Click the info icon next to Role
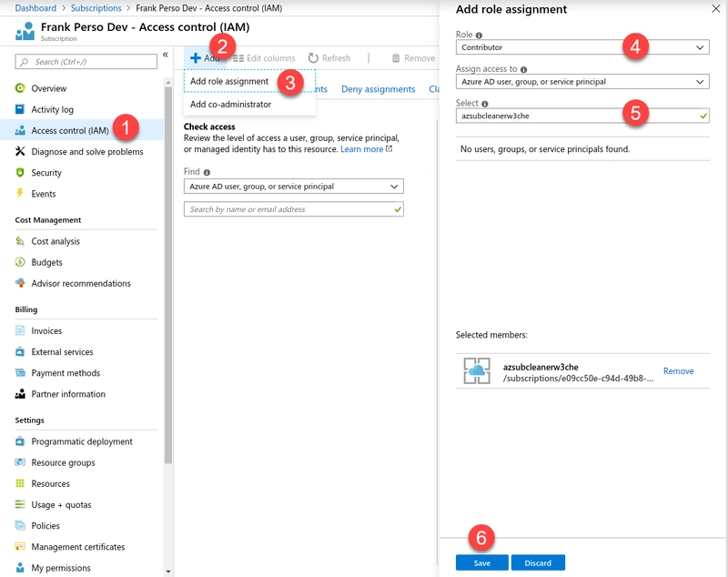Image resolution: width=728 pixels, height=577 pixels. point(480,35)
